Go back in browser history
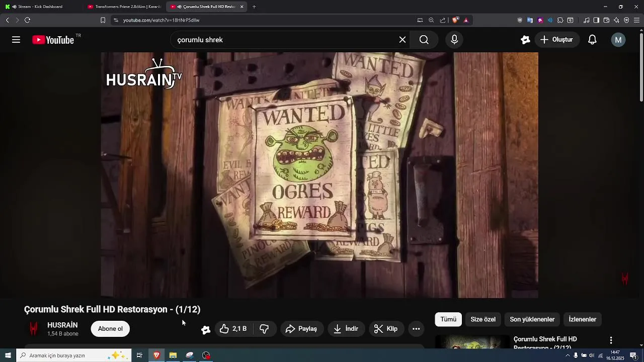This screenshot has height=362, width=644. (x=7, y=20)
